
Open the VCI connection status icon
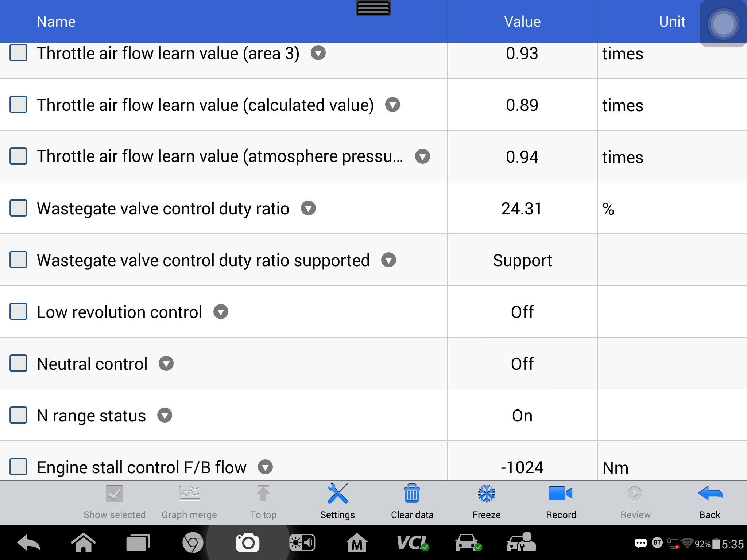point(412,543)
